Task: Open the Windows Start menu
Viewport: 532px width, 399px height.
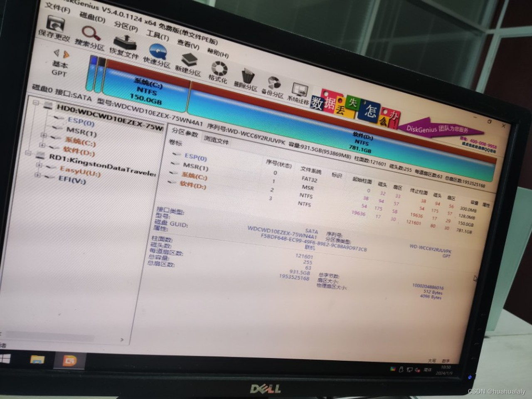Action: 5,359
